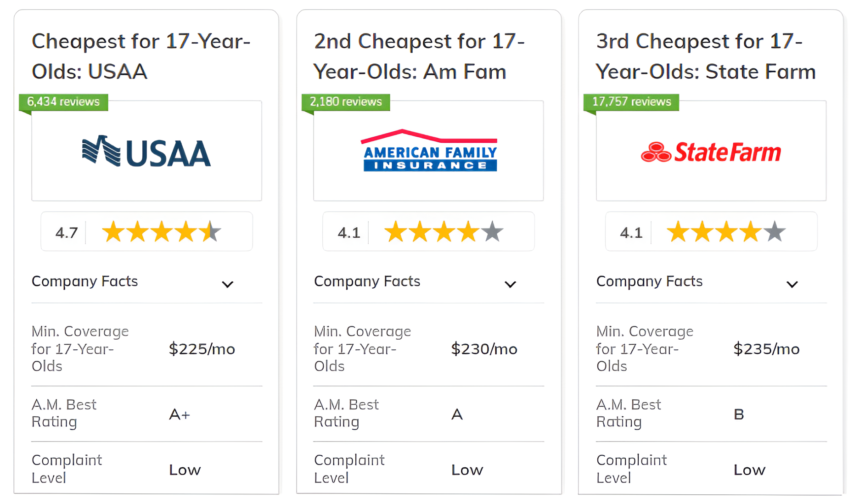The width and height of the screenshot is (865, 504).
Task: Click the 17,757 reviews green badge
Action: pos(631,101)
